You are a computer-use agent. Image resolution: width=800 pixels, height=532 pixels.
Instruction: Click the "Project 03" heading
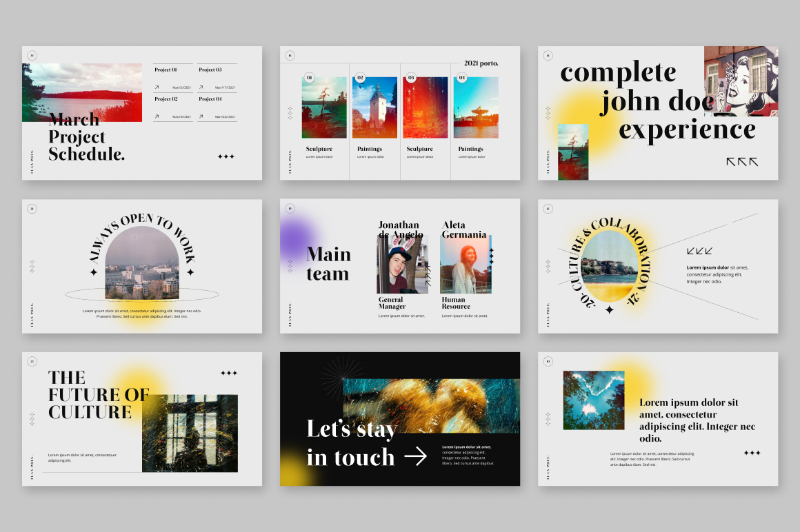coord(210,70)
